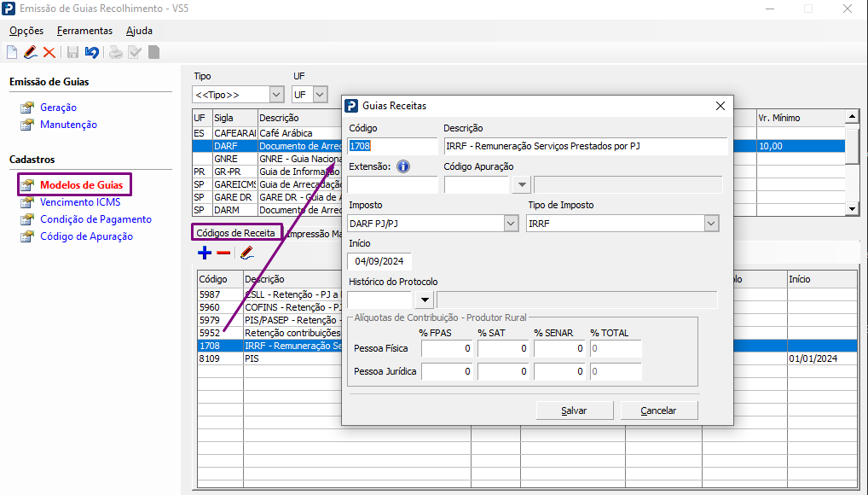868x495 pixels.
Task: Click the Pessoa Física % SENAR field
Action: (x=559, y=349)
